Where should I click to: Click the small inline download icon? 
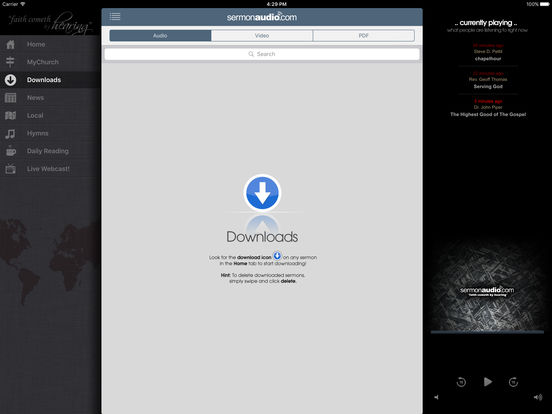coord(277,256)
